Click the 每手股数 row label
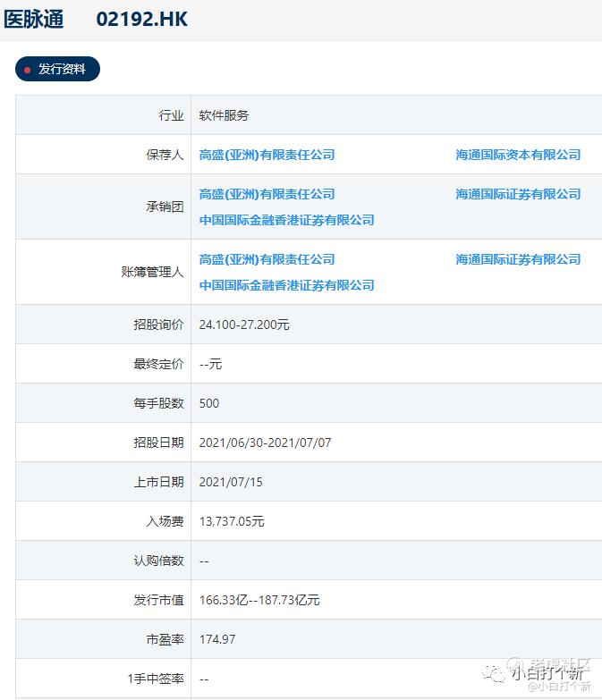Viewport: 602px width, 700px height. pyautogui.click(x=159, y=403)
